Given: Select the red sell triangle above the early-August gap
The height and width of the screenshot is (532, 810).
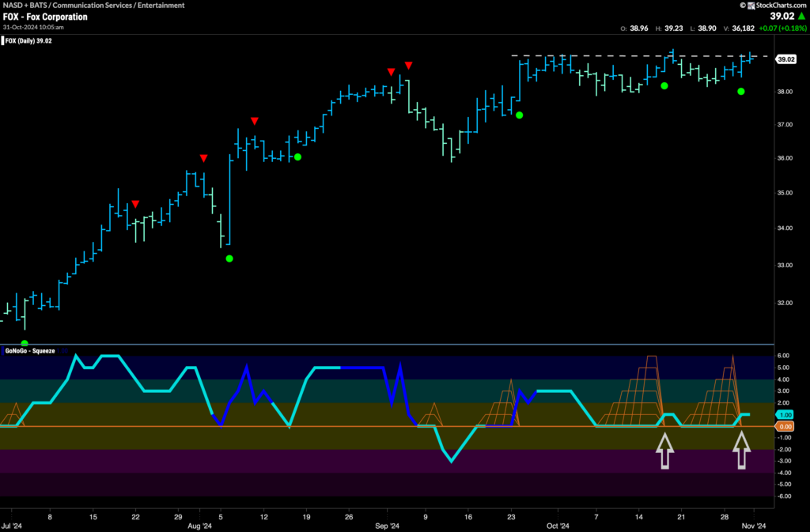Looking at the screenshot, I should coord(203,158).
